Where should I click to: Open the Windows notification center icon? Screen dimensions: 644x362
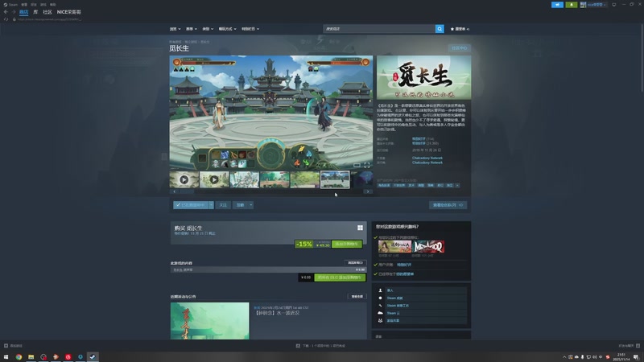click(636, 357)
